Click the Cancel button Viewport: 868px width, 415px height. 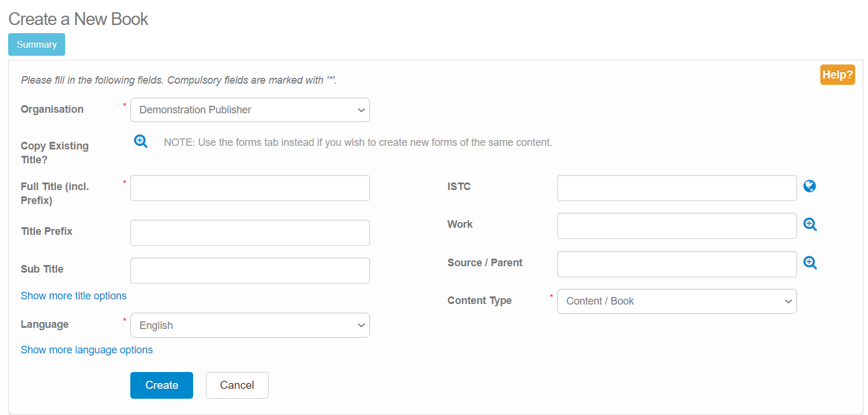(x=237, y=385)
